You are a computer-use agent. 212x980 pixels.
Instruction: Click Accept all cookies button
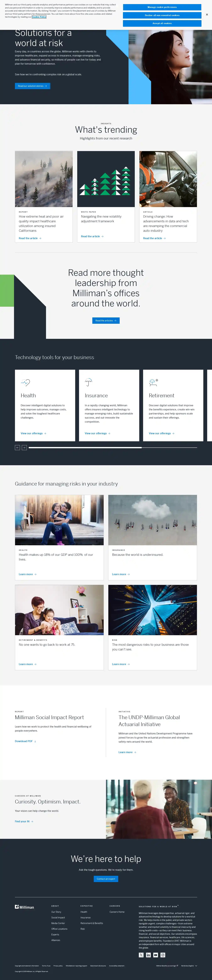tap(162, 23)
